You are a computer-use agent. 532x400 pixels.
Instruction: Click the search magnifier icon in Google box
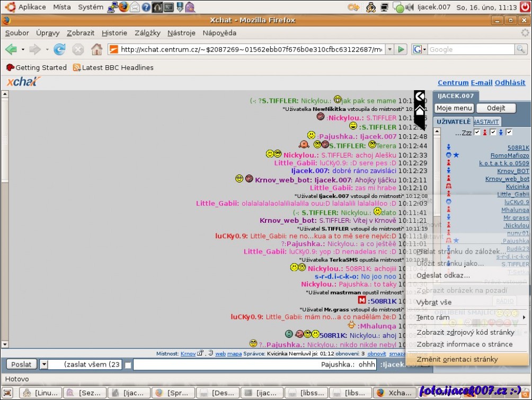521,49
